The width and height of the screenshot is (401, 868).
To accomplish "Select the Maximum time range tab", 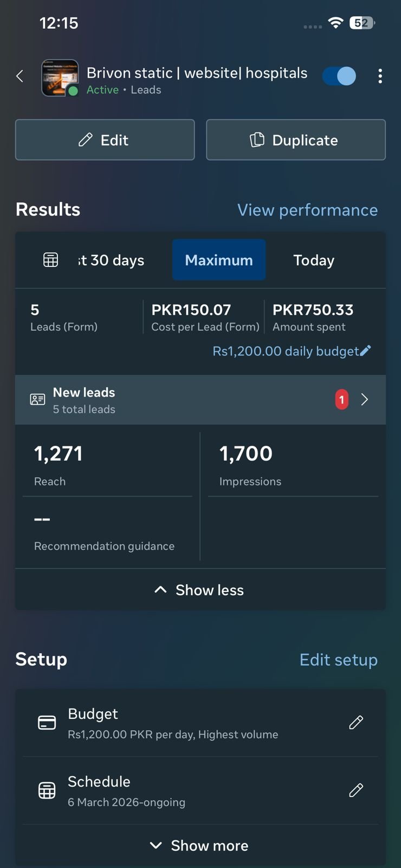I will [219, 260].
